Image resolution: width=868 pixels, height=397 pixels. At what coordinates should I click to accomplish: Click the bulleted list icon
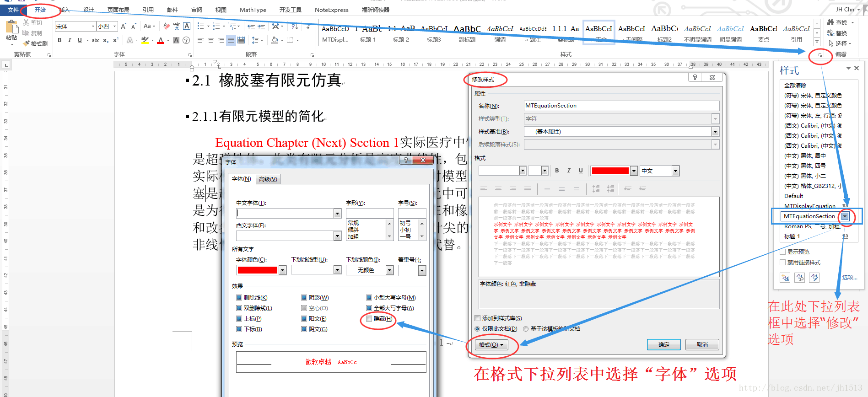[x=200, y=26]
